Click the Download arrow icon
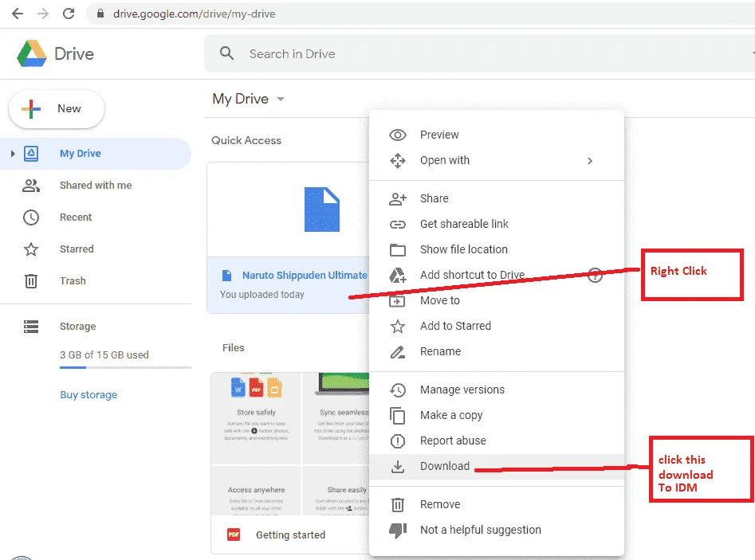This screenshot has width=755, height=560. coord(398,467)
